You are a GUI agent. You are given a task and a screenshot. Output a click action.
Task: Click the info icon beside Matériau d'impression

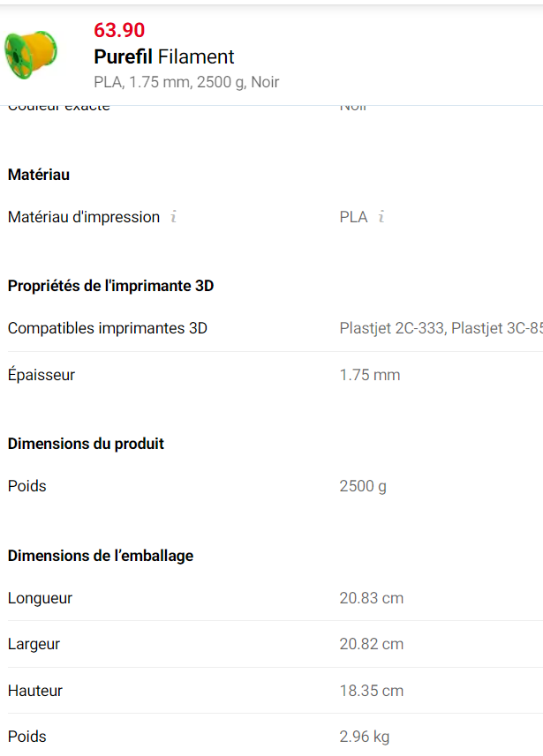coord(174,216)
